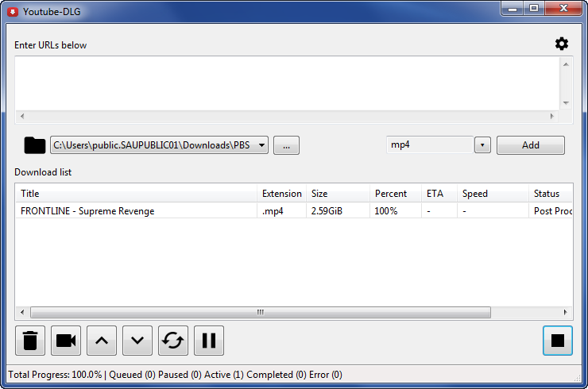
Task: Maximize the Youtube-DLG window
Action: (534, 9)
